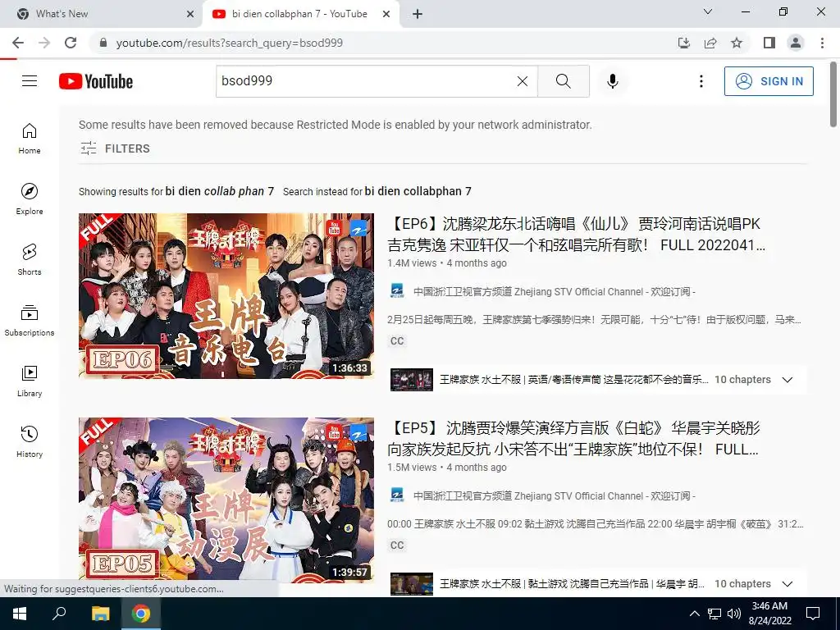Open File Explorer from the taskbar
Screen dimensions: 840x630
100,614
